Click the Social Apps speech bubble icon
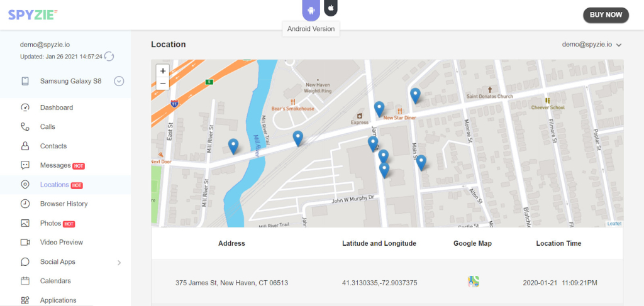The image size is (644, 306). [25, 261]
